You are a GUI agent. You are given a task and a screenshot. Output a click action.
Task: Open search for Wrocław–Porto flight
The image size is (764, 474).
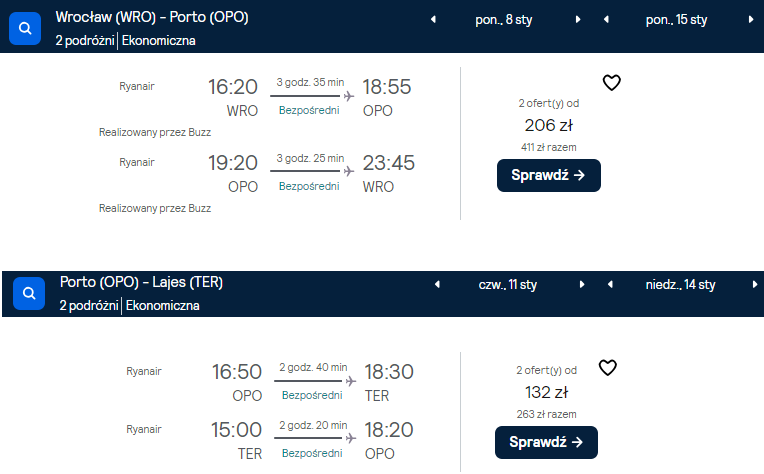(25, 28)
